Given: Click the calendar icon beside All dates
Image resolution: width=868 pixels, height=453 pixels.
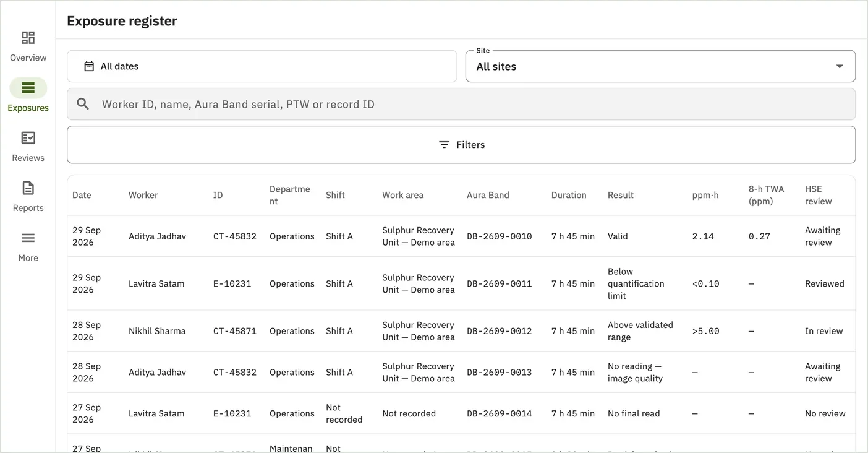Looking at the screenshot, I should (x=89, y=66).
